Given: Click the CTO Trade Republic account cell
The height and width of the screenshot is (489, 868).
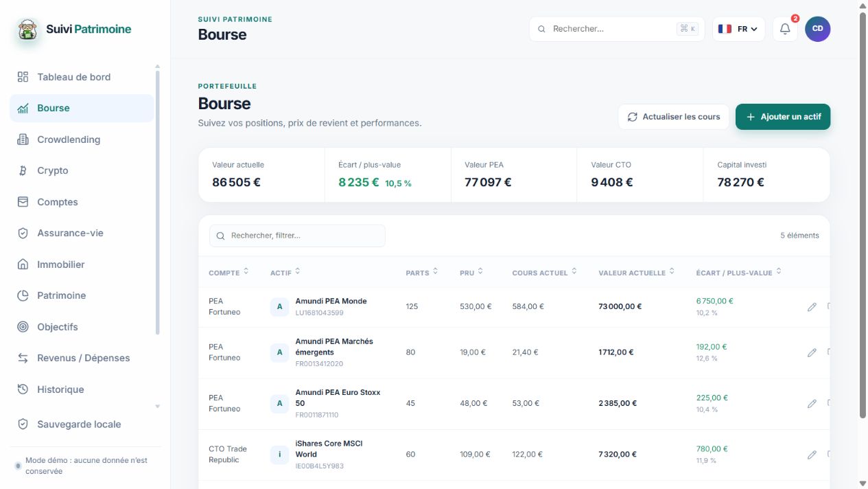Looking at the screenshot, I should pyautogui.click(x=228, y=454).
